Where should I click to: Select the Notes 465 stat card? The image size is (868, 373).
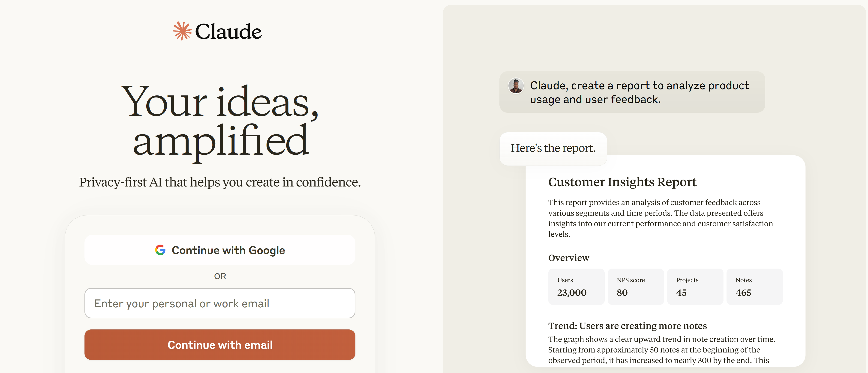[x=754, y=287]
